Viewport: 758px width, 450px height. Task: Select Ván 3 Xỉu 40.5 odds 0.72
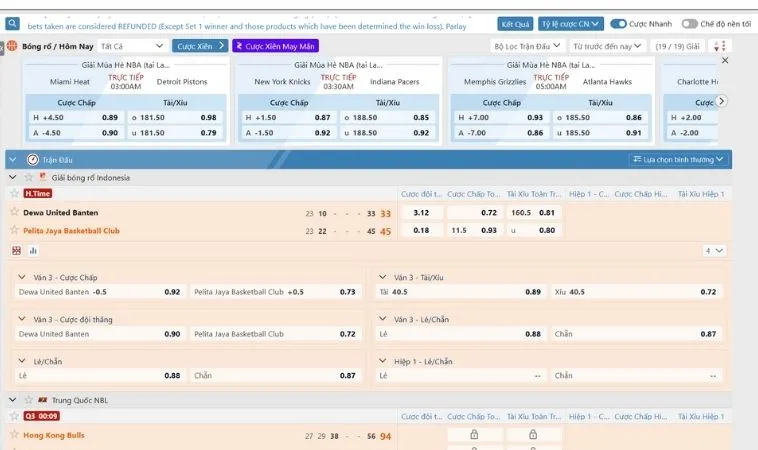click(x=636, y=292)
